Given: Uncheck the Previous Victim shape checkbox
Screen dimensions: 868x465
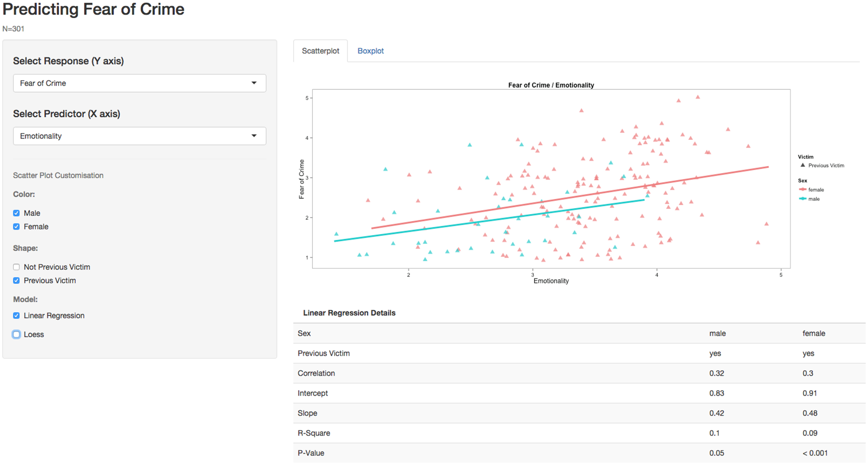Looking at the screenshot, I should pyautogui.click(x=16, y=281).
